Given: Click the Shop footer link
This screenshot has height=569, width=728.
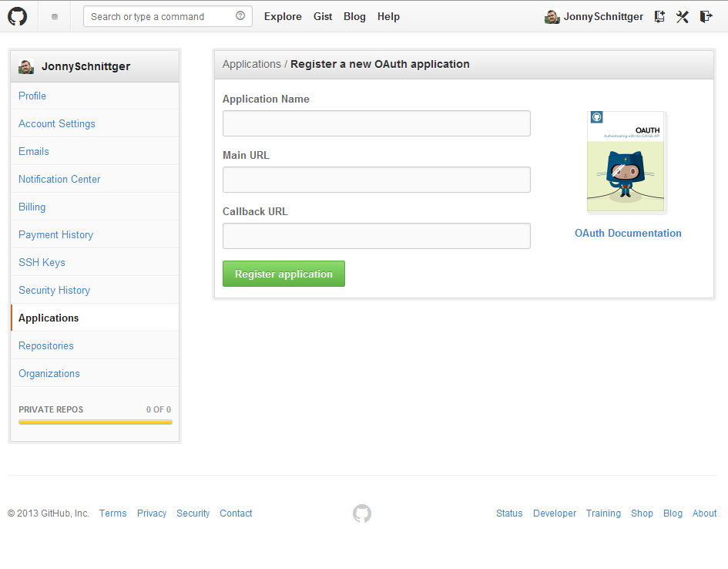Looking at the screenshot, I should tap(642, 513).
